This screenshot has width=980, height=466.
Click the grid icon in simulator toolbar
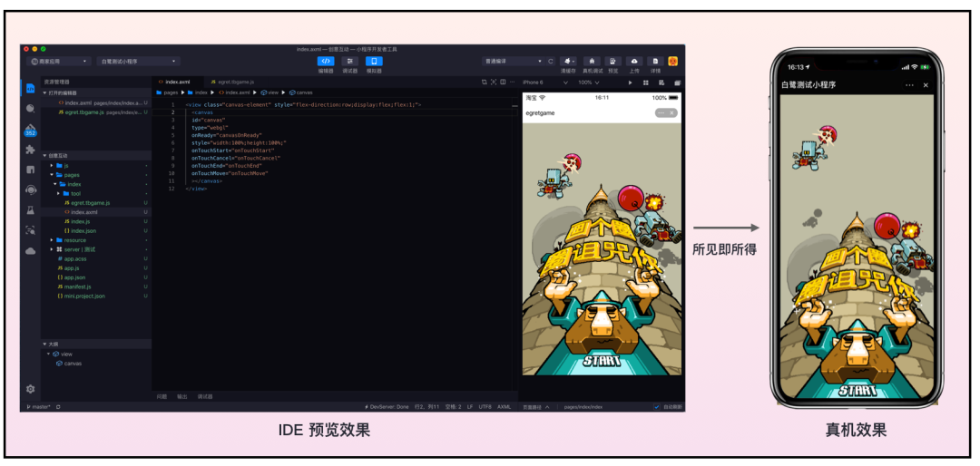[x=646, y=83]
